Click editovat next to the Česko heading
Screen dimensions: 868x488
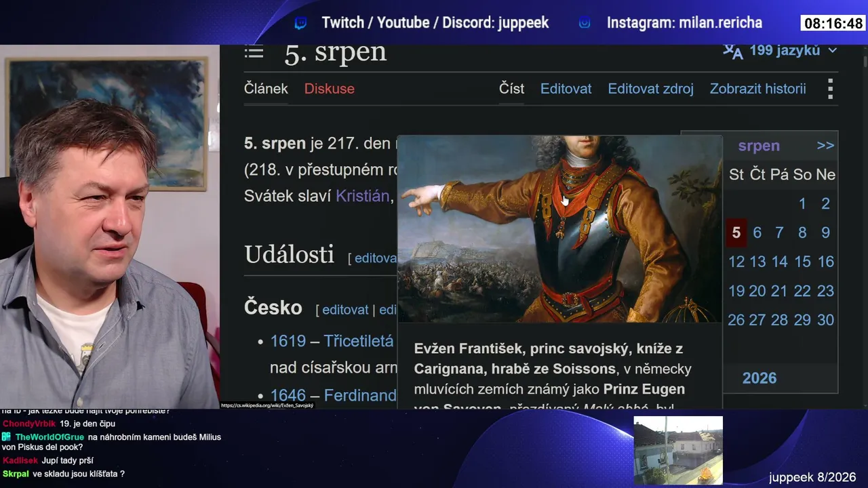click(x=345, y=310)
